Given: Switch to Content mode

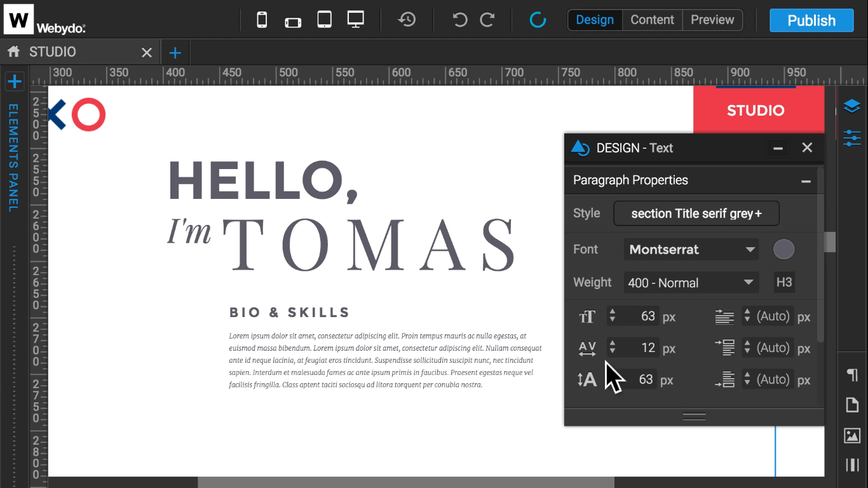Looking at the screenshot, I should pyautogui.click(x=652, y=20).
